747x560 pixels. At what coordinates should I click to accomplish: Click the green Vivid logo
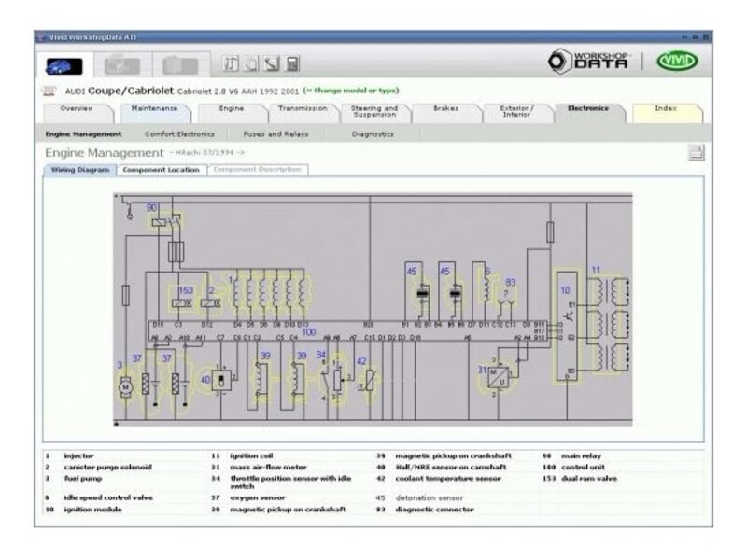pyautogui.click(x=677, y=63)
